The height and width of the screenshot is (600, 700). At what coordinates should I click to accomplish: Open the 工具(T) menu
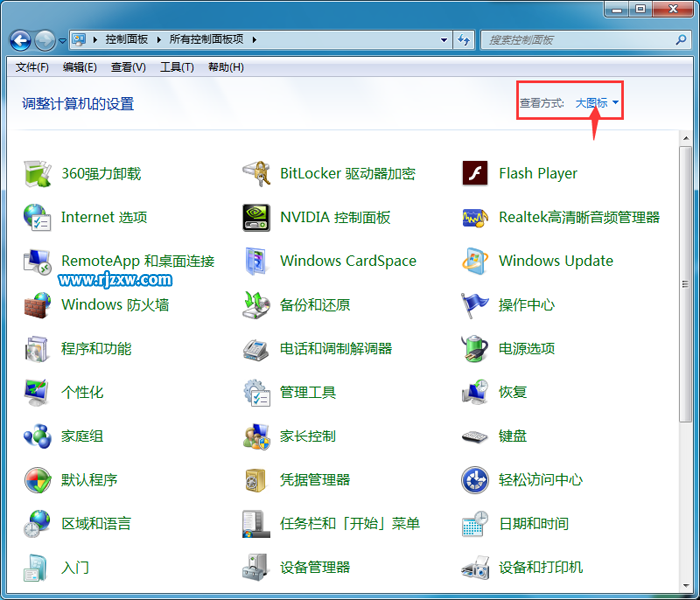click(x=177, y=67)
